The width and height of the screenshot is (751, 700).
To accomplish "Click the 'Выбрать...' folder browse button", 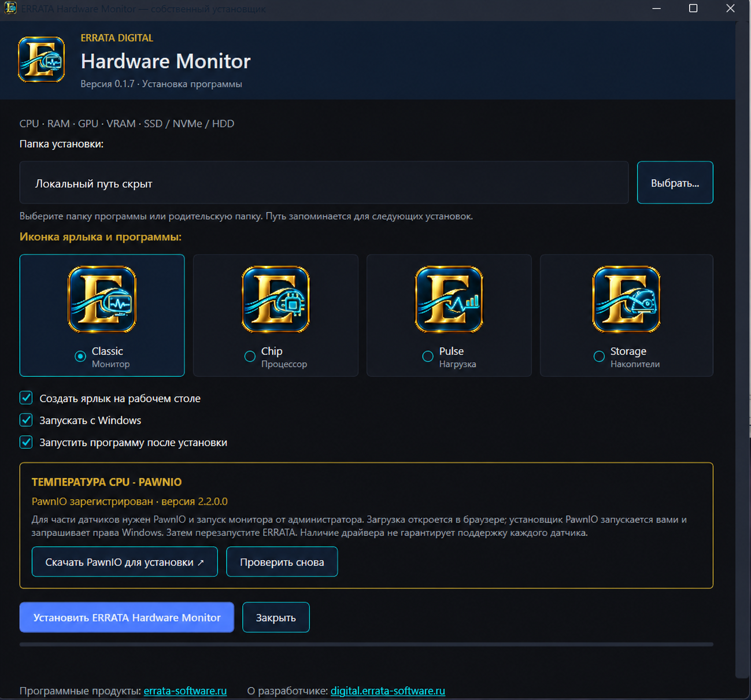I will (x=675, y=183).
